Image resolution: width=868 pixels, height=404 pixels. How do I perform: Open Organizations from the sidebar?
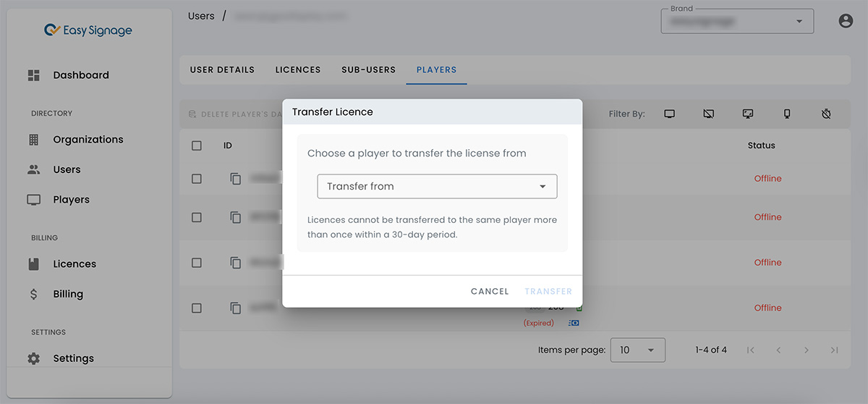(x=88, y=140)
